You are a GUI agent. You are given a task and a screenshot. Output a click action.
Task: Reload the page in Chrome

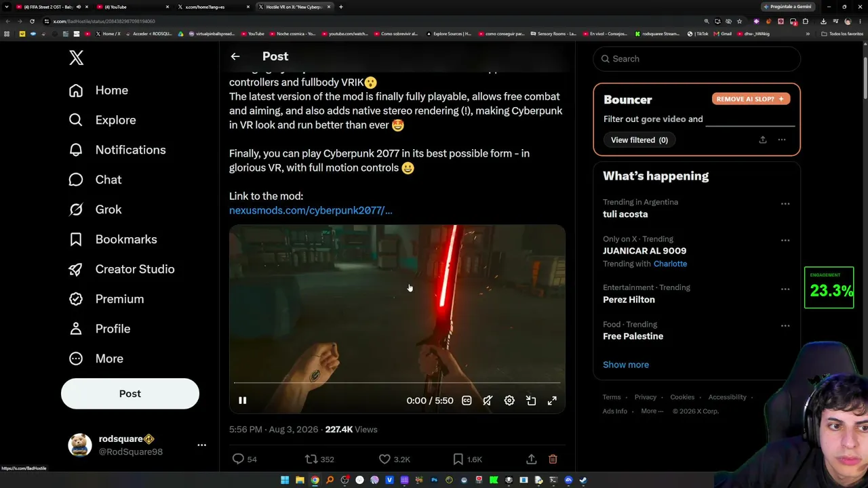[x=32, y=21]
